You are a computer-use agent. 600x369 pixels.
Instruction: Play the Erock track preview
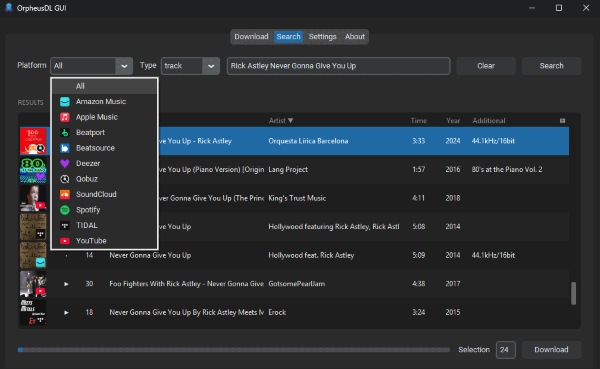click(x=66, y=312)
